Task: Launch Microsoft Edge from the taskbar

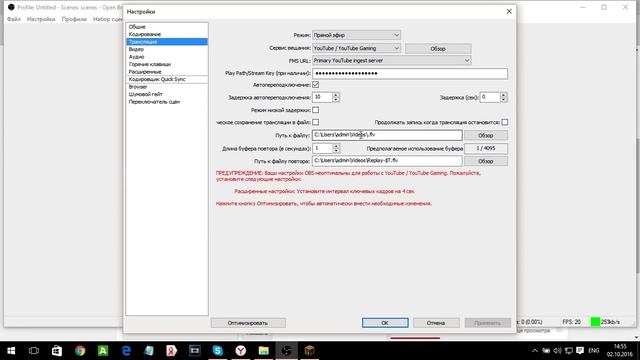Action: (x=126, y=351)
